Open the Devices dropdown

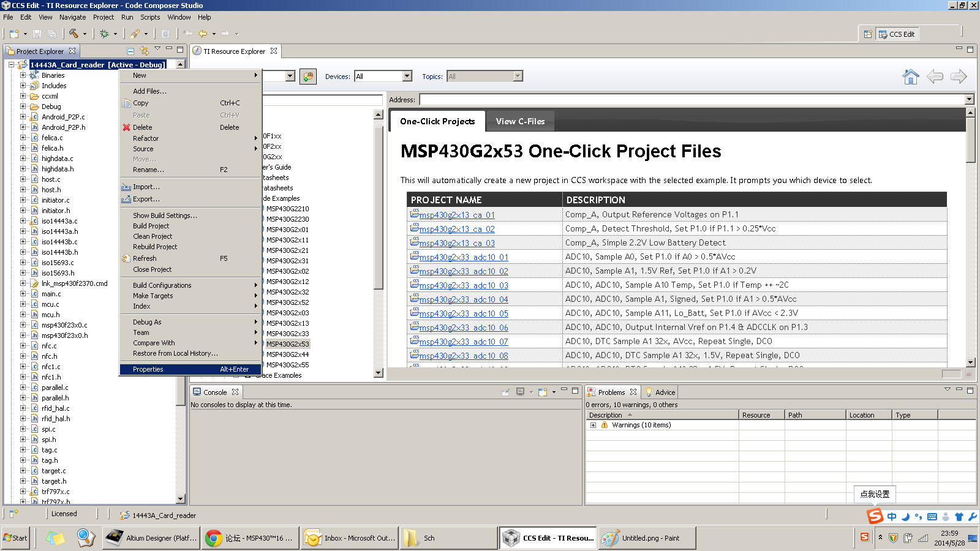pos(407,77)
